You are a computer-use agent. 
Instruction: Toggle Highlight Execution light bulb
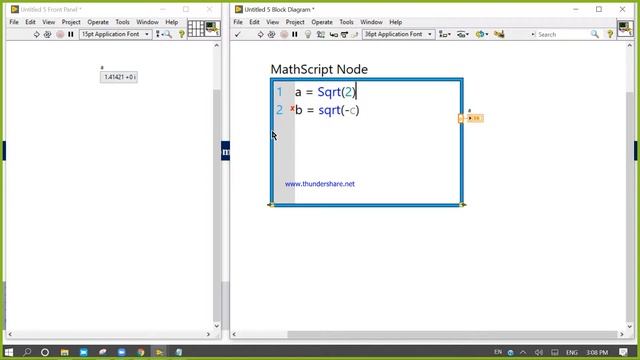tap(308, 35)
